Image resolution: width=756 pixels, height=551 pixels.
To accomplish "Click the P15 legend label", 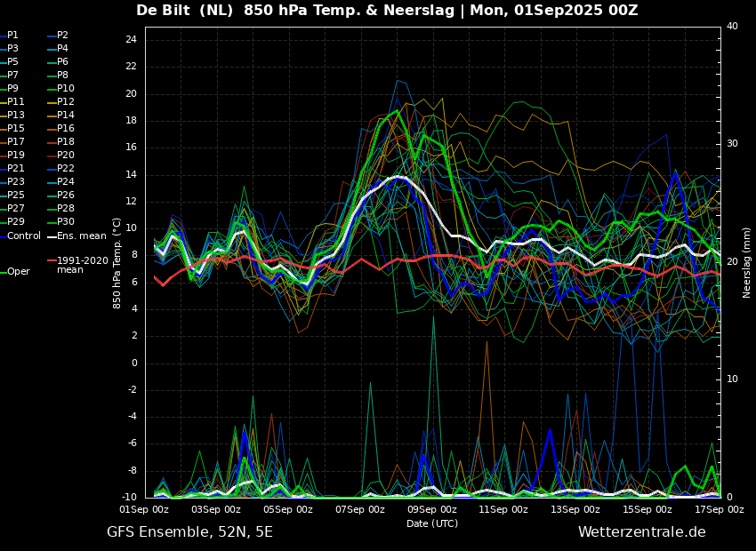I will tap(15, 128).
